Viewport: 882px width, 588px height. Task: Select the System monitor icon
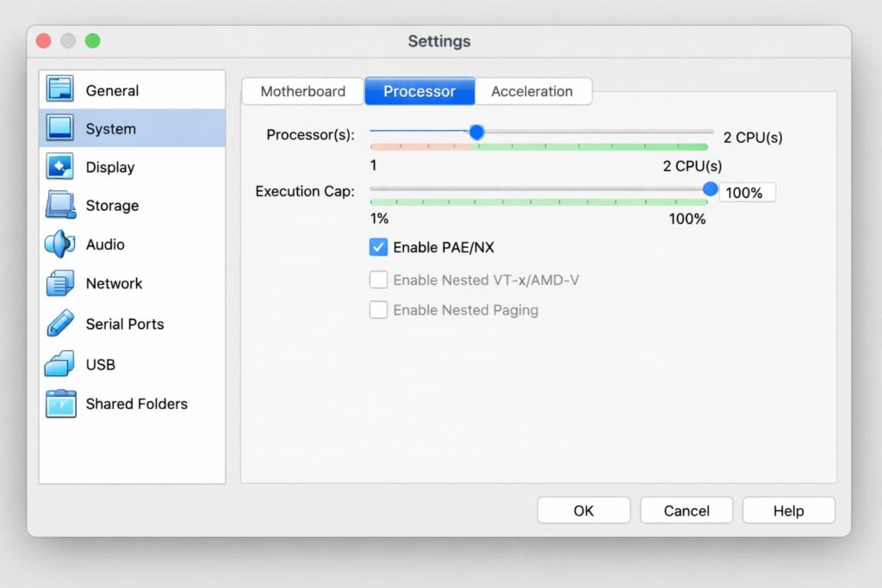coord(60,128)
